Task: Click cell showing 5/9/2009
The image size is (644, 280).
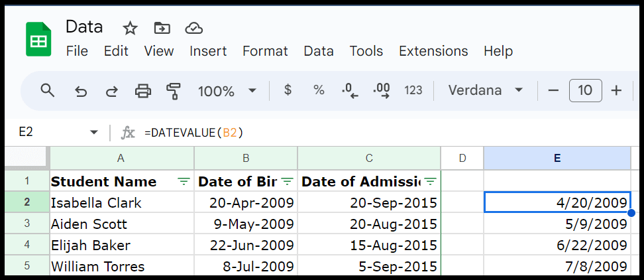Action: (x=557, y=224)
